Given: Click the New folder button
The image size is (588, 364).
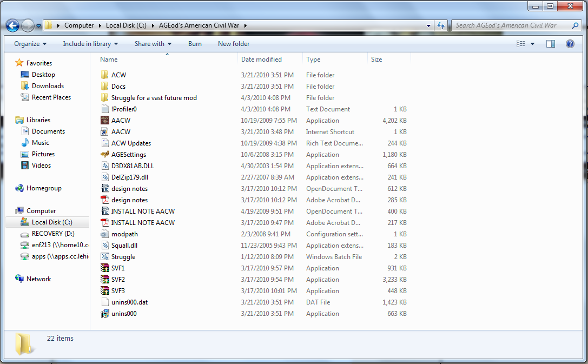Looking at the screenshot, I should click(234, 44).
